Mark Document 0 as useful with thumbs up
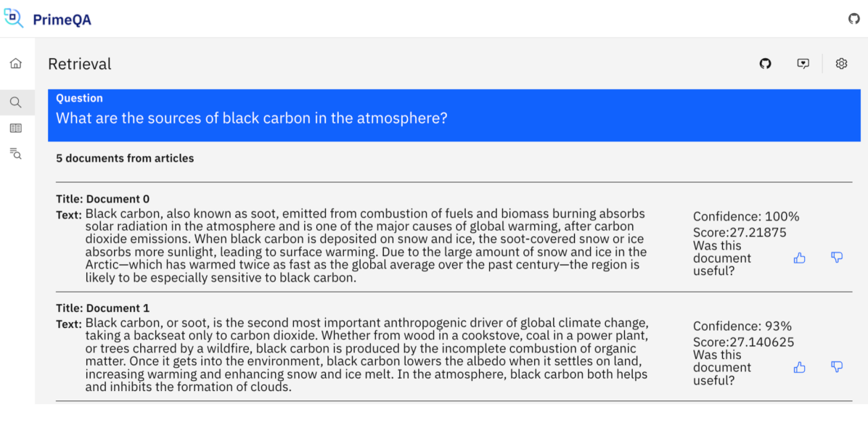Image resolution: width=868 pixels, height=431 pixels. pyautogui.click(x=799, y=258)
